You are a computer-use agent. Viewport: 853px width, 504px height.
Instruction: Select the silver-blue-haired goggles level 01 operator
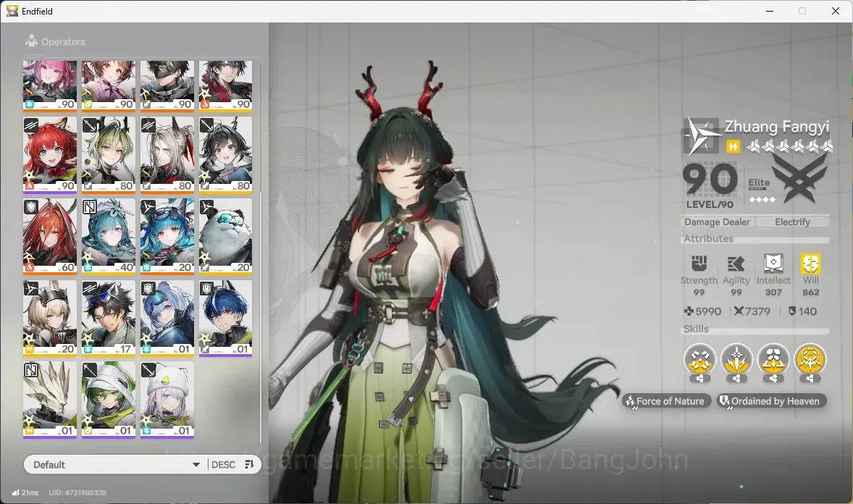tap(167, 319)
